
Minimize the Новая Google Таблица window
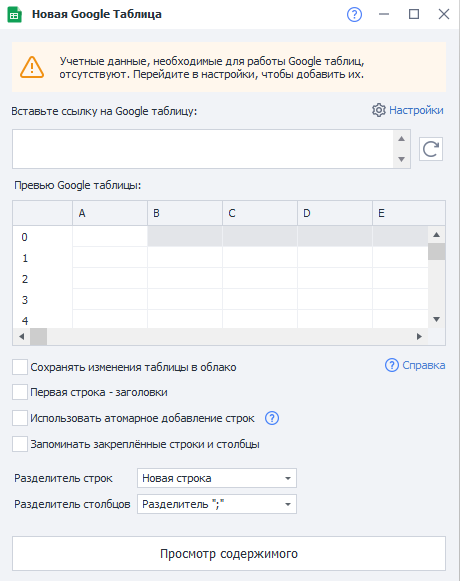click(x=384, y=14)
